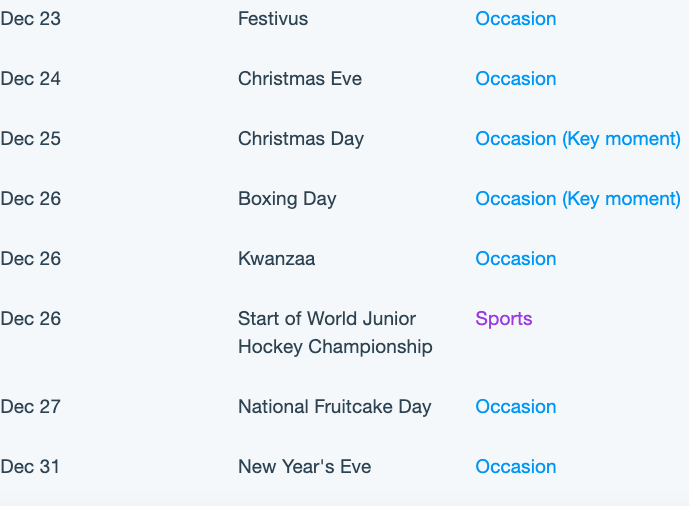Click the Dec 25 date cell

(30, 139)
